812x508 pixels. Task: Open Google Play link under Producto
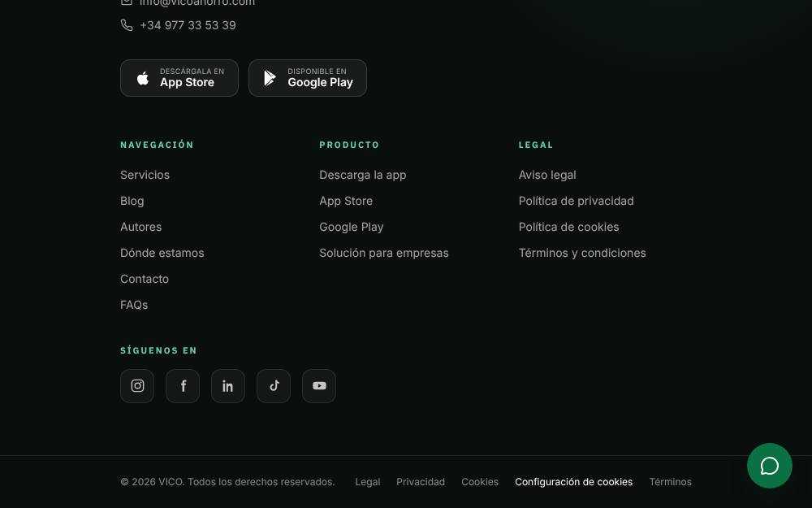(x=351, y=227)
